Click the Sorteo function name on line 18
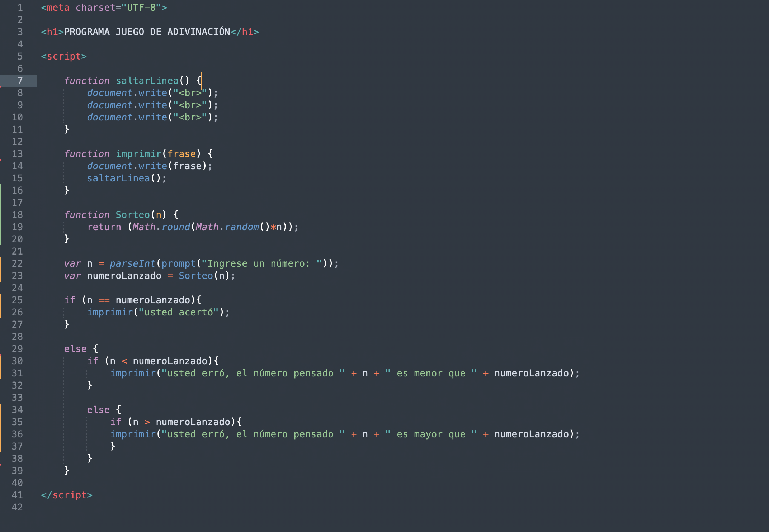 133,215
